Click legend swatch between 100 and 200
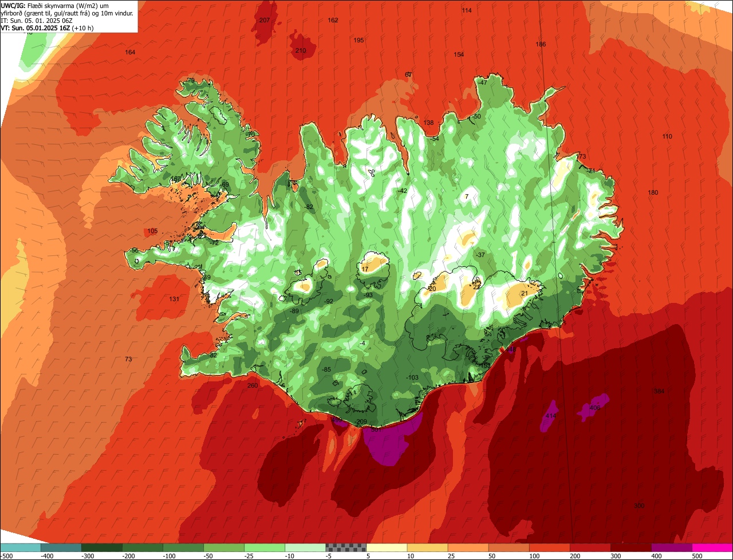 click(x=549, y=547)
